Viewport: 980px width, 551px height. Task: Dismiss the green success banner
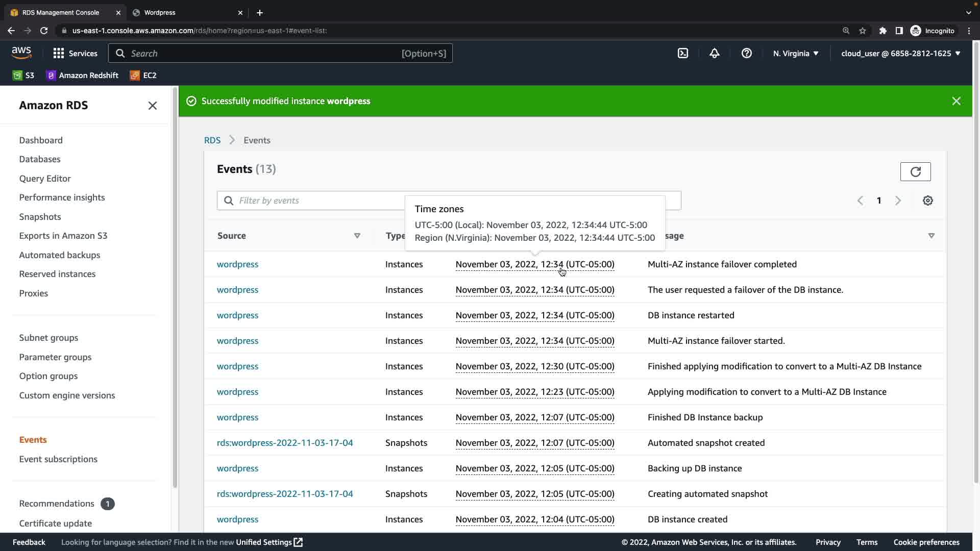[x=956, y=101]
